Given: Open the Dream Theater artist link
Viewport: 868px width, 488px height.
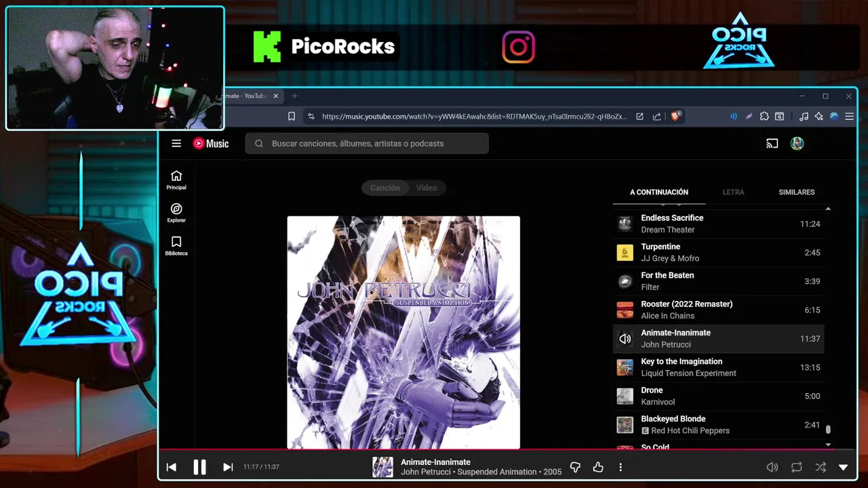Looking at the screenshot, I should tap(667, 230).
